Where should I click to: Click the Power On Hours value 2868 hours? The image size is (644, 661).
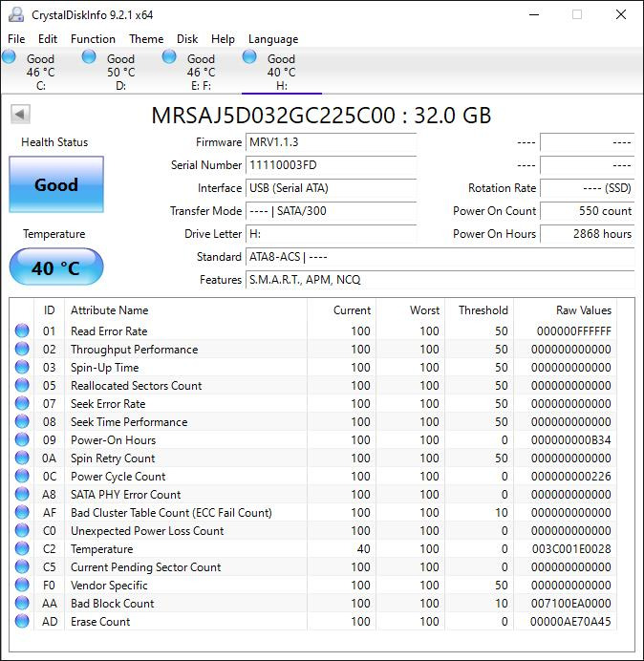(587, 233)
